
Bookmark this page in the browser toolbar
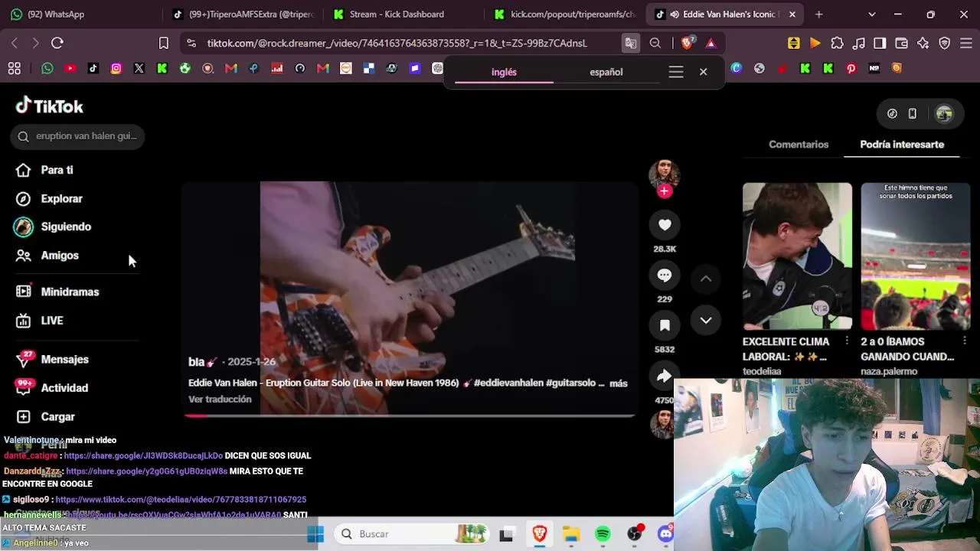click(163, 43)
